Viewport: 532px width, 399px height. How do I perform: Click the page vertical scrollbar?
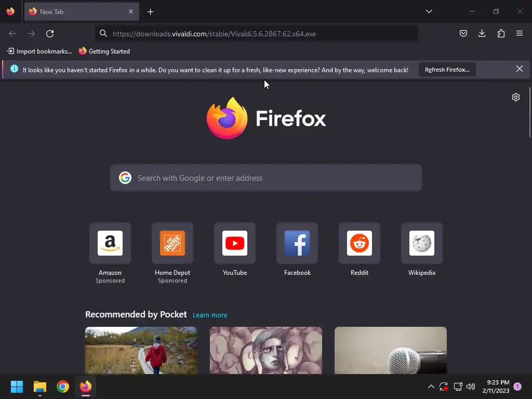pyautogui.click(x=529, y=112)
